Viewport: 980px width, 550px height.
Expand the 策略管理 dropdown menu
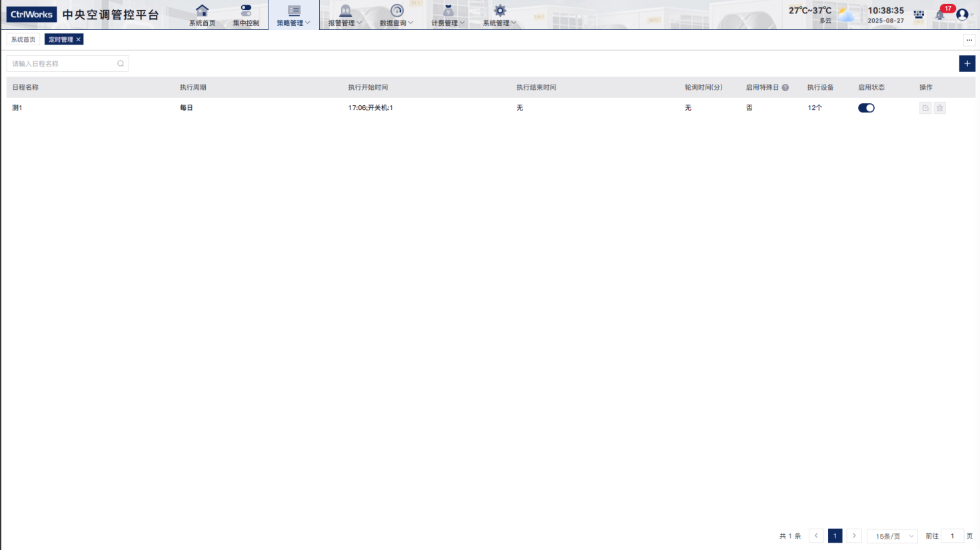point(294,15)
